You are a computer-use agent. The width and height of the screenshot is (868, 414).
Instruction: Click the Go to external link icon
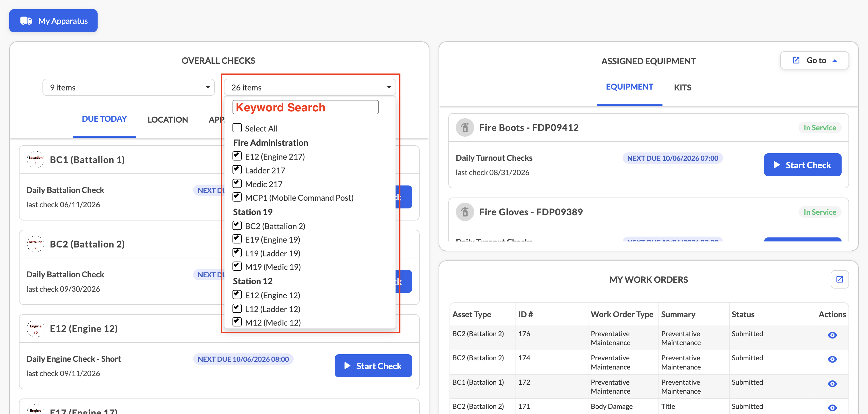(796, 60)
